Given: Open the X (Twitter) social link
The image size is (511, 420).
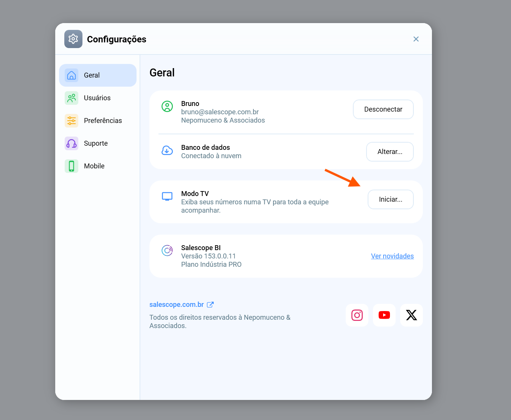Looking at the screenshot, I should 412,315.
